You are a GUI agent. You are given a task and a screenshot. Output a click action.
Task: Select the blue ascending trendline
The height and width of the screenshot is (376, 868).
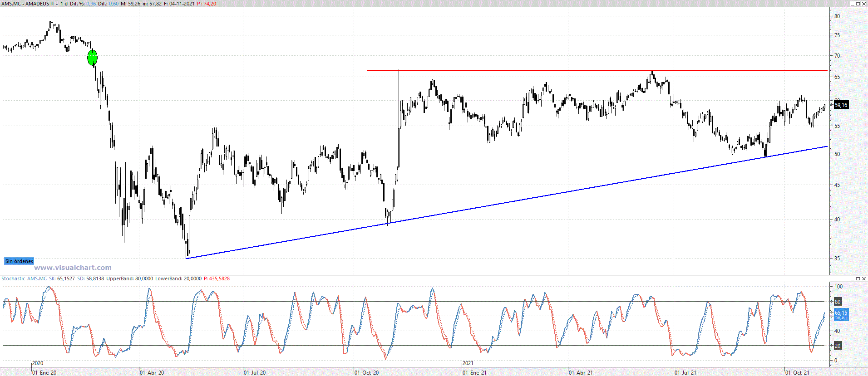point(499,204)
